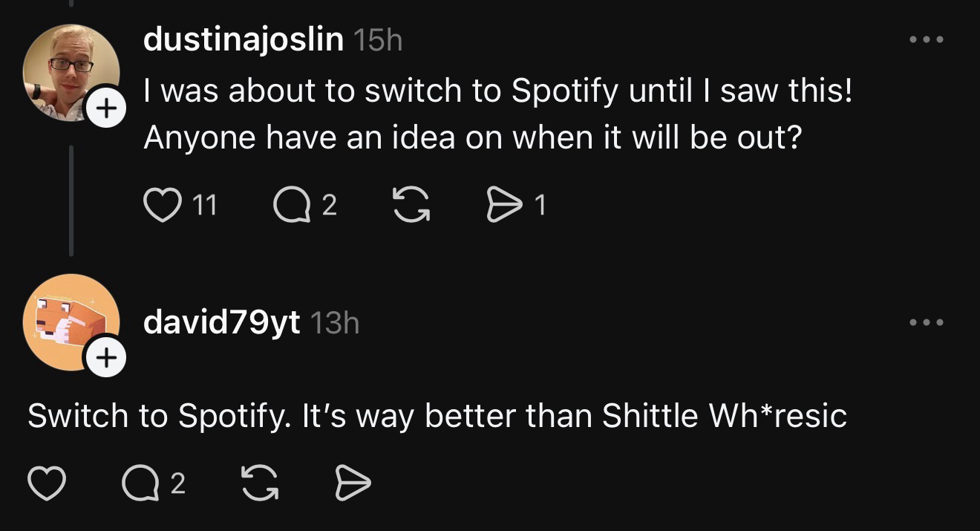Follow dustinajoslin via plus badge

[x=107, y=109]
